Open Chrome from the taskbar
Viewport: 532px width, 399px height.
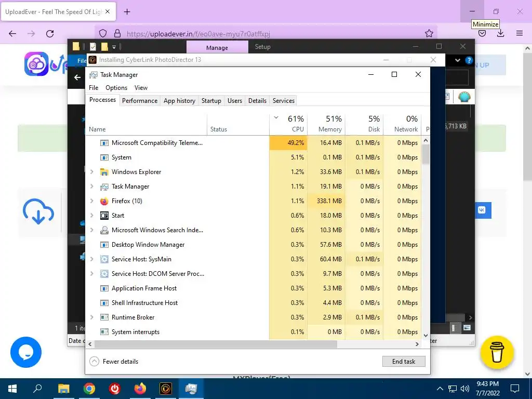tap(89, 389)
